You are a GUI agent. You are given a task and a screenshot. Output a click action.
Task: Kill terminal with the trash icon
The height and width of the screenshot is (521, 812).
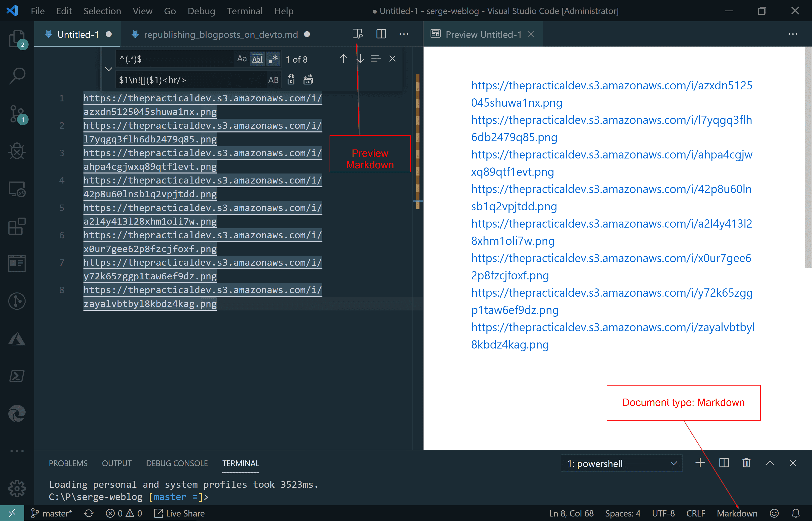tap(746, 463)
